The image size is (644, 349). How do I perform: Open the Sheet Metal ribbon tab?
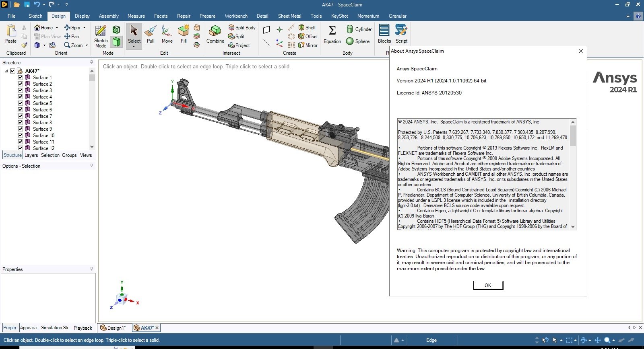[289, 16]
